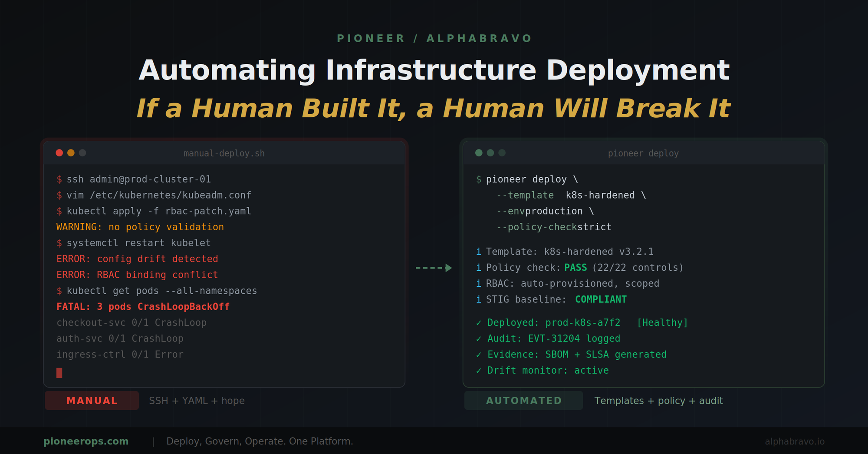Click the AUTOMATED label badge
This screenshot has height=454, width=868.
coord(524,401)
